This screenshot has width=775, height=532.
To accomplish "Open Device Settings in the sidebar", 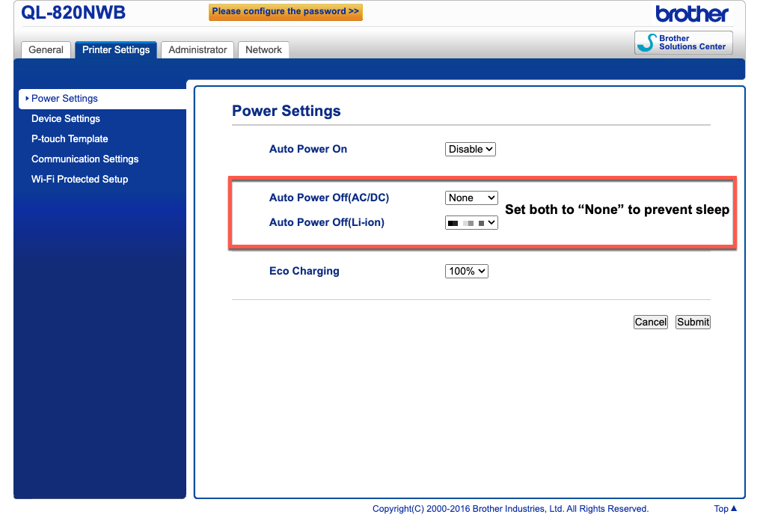I will tap(66, 119).
